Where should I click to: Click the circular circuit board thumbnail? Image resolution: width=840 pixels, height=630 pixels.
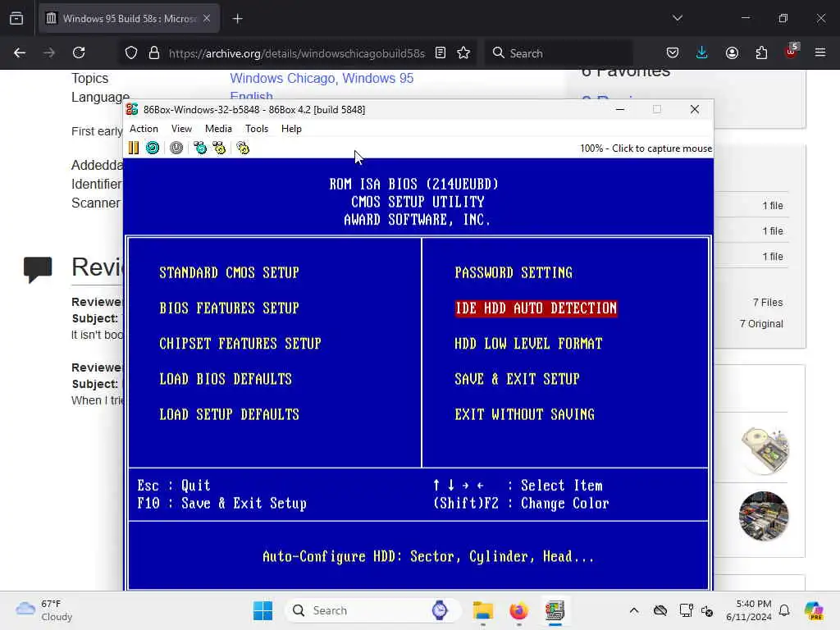(765, 516)
